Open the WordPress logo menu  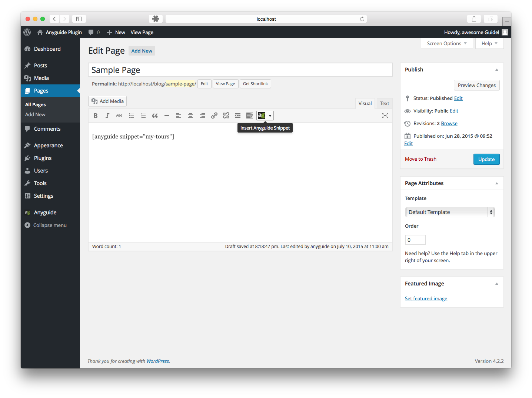tap(27, 32)
